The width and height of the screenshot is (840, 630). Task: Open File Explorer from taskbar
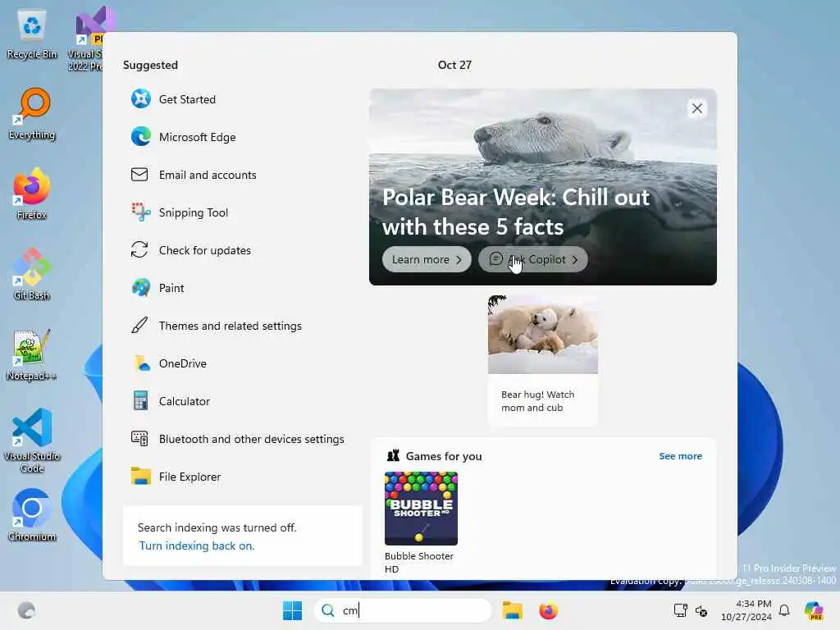coord(512,610)
